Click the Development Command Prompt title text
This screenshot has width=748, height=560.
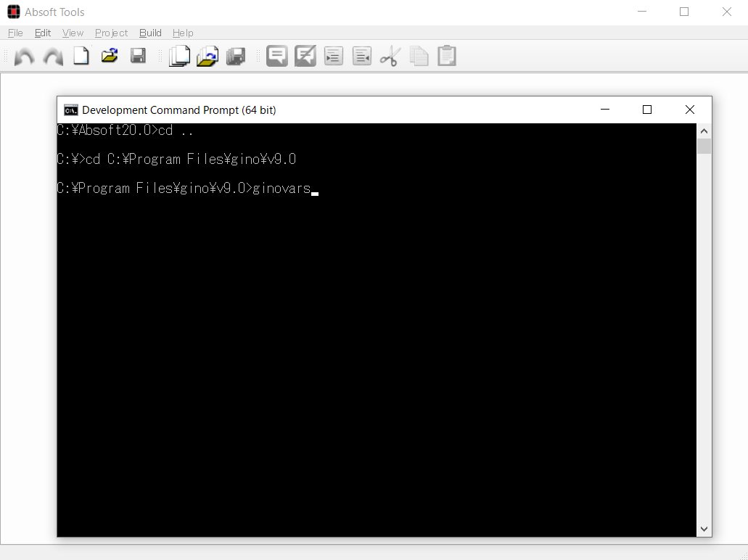[179, 110]
